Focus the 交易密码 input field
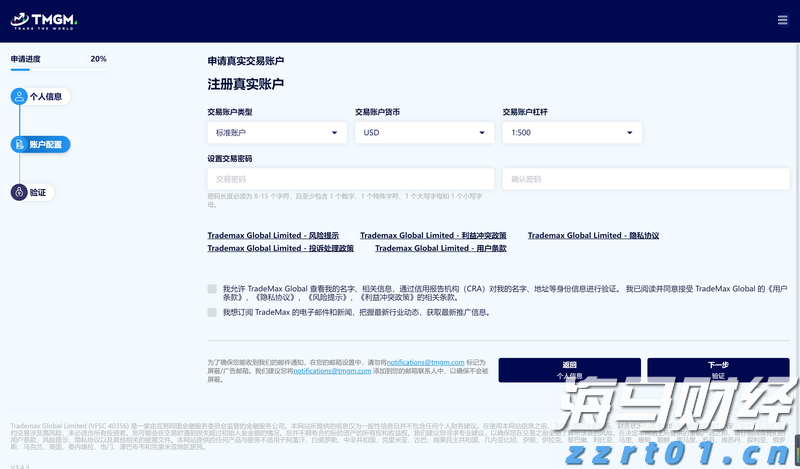This screenshot has width=800, height=469. [351, 179]
